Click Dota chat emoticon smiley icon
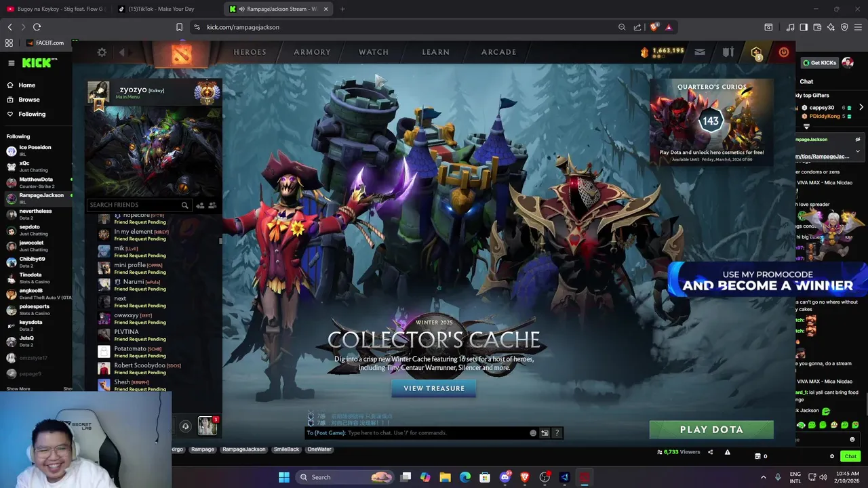Image resolution: width=868 pixels, height=488 pixels. coord(533,432)
